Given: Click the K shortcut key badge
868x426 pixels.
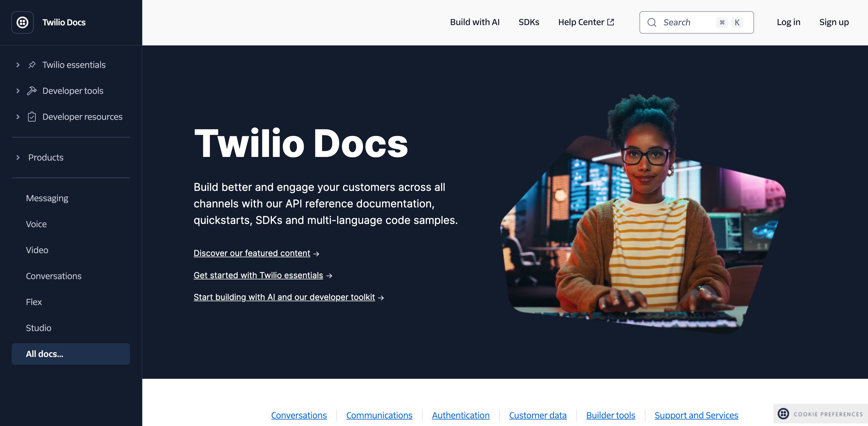Looking at the screenshot, I should [x=737, y=22].
